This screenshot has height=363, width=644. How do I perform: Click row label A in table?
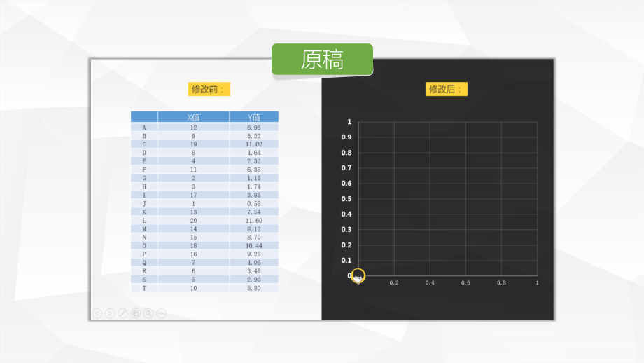point(144,128)
